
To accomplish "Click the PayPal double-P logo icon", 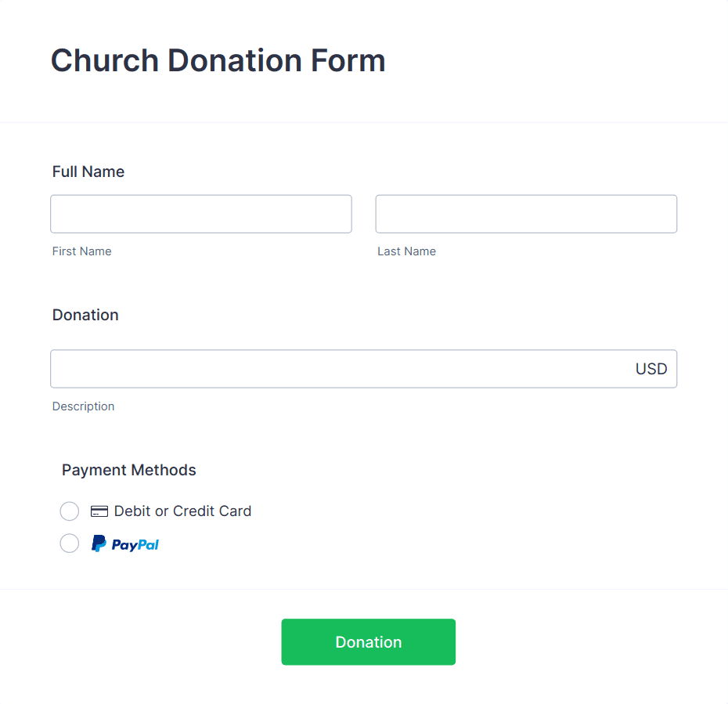I will 99,543.
